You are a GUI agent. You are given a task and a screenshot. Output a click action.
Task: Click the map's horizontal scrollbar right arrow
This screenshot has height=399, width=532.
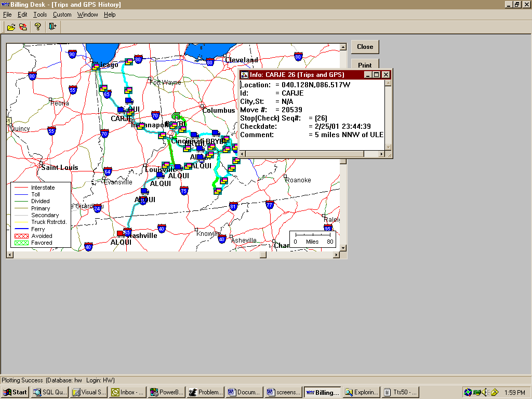click(336, 255)
